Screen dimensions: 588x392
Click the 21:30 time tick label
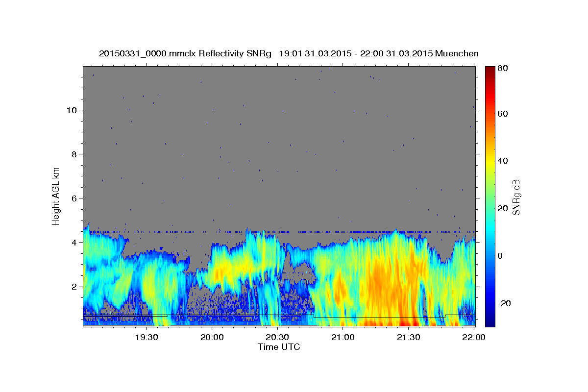[x=408, y=337]
